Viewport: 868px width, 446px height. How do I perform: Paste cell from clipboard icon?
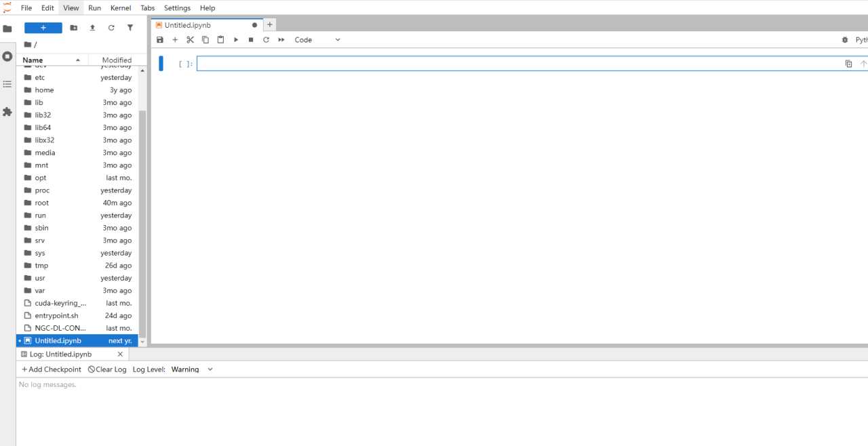(220, 40)
